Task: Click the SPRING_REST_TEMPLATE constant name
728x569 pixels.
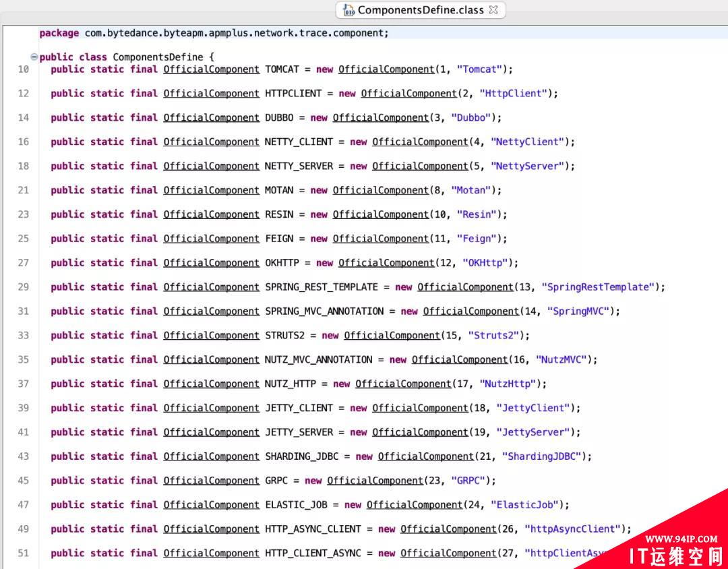Action: tap(322, 287)
